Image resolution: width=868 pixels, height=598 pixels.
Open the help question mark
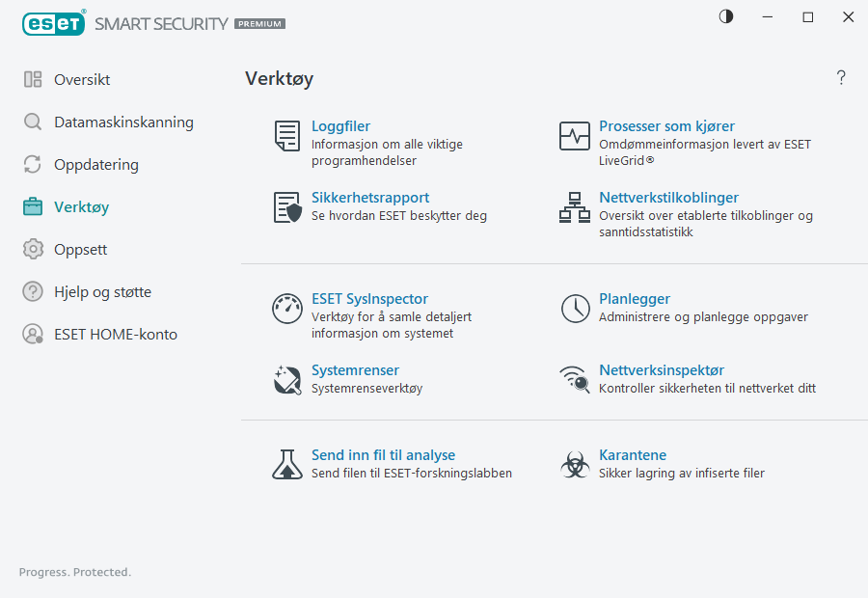841,78
